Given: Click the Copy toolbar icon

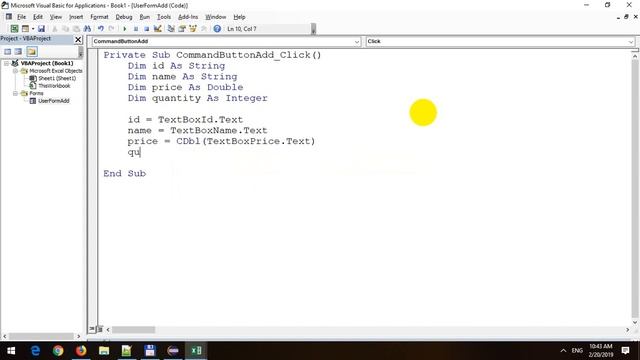Looking at the screenshot, I should [x=65, y=29].
